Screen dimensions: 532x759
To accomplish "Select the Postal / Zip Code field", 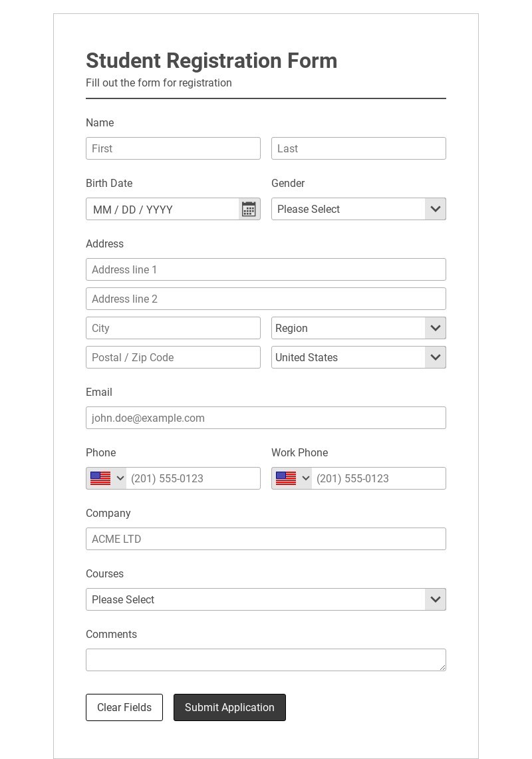I will (x=173, y=357).
